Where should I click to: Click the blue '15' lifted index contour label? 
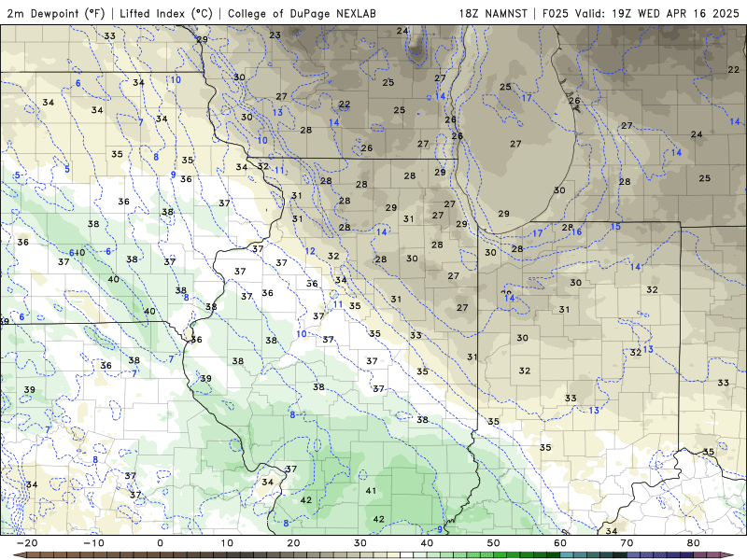[x=615, y=227]
